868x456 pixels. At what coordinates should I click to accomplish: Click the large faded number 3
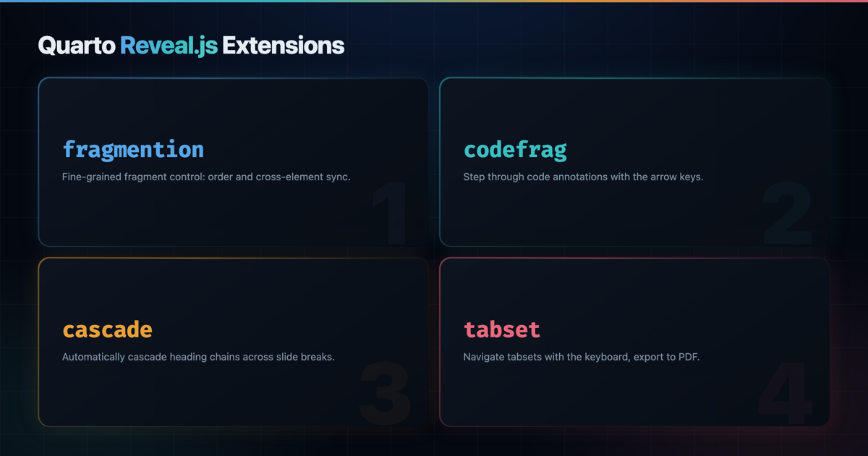(386, 395)
